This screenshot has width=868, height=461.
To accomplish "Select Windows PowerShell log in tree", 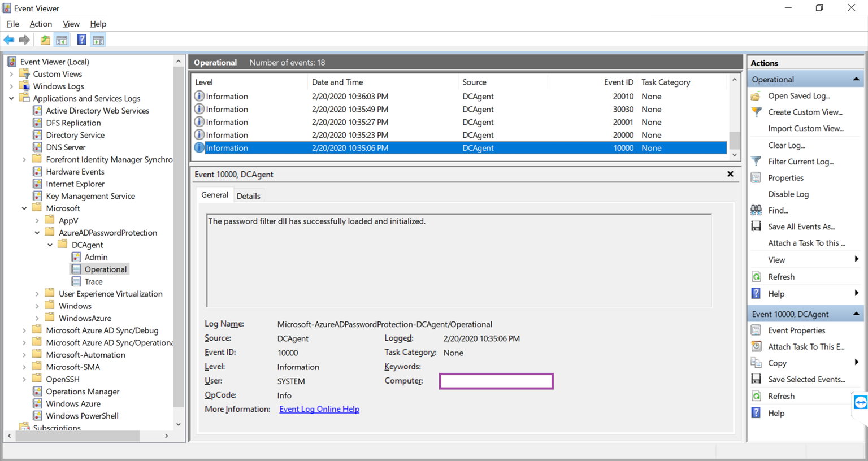I will tap(82, 416).
